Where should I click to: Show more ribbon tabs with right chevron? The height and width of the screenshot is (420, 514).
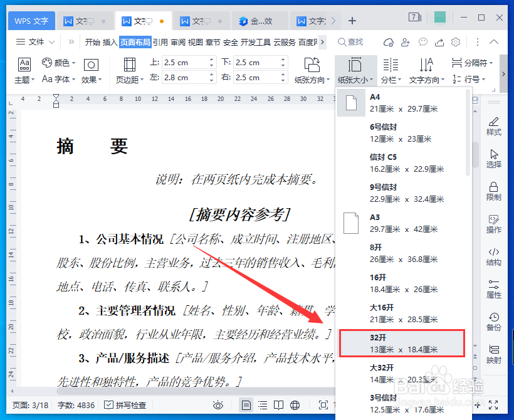(323, 42)
